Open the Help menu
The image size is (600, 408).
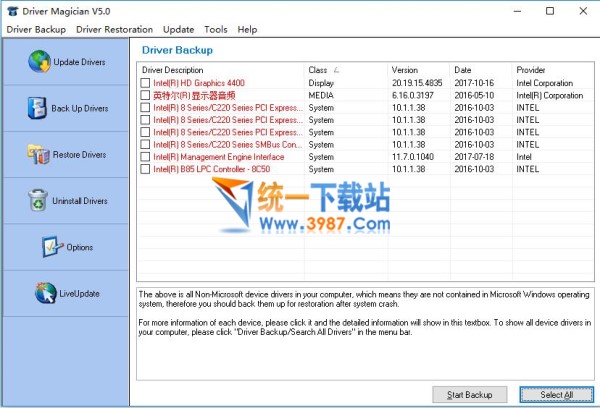pyautogui.click(x=247, y=30)
